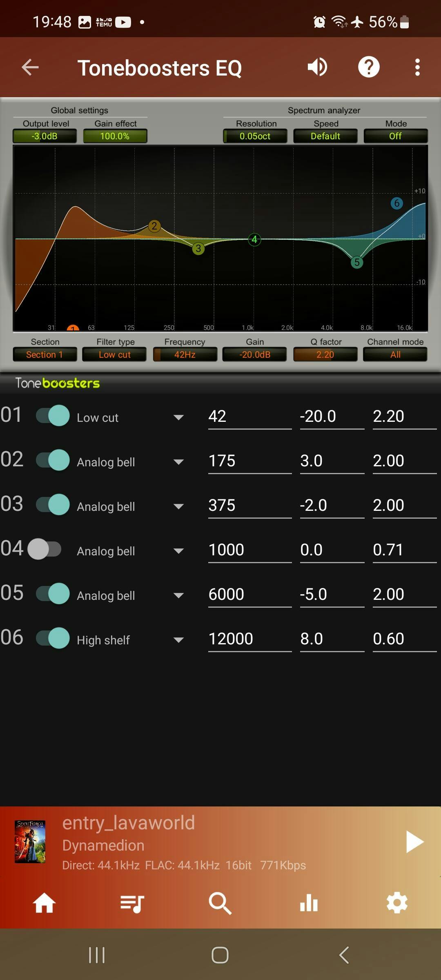Open the three-dot overflow menu

coord(417,67)
